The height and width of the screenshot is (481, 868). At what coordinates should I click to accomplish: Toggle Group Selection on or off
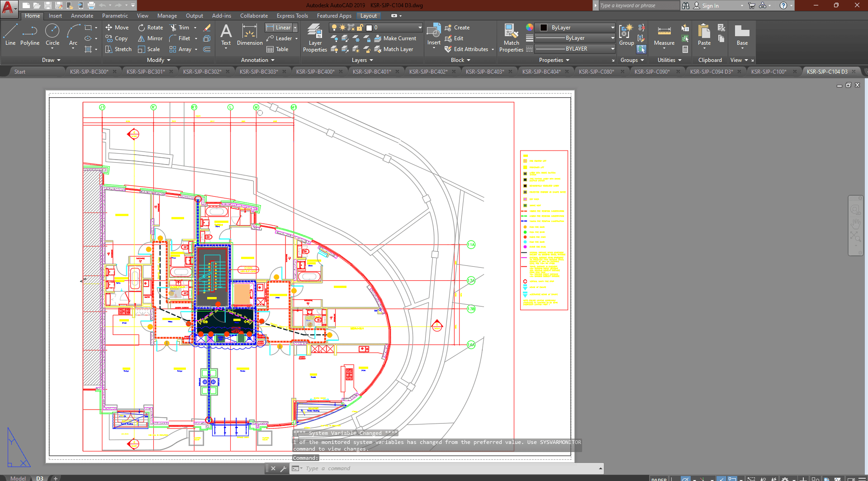pos(641,49)
